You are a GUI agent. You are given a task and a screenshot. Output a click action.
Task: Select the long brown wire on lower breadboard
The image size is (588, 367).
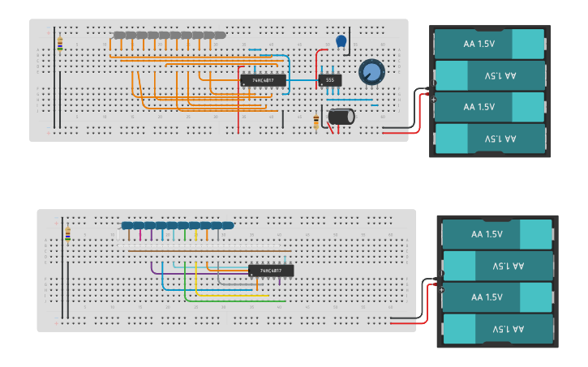click(x=210, y=251)
